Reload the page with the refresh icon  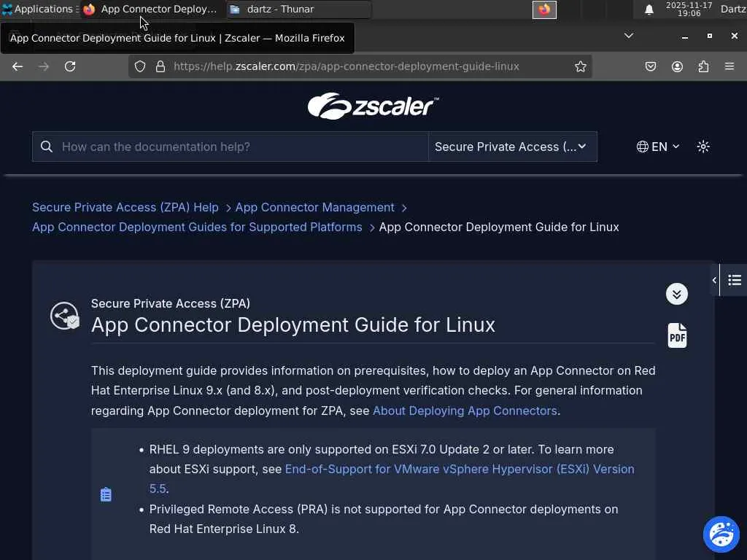tap(70, 66)
